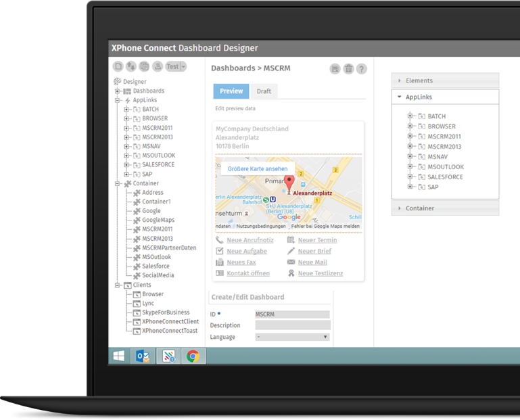Open Google Chrome from the taskbar
Image resolution: width=520 pixels, height=420 pixels.
(193, 356)
